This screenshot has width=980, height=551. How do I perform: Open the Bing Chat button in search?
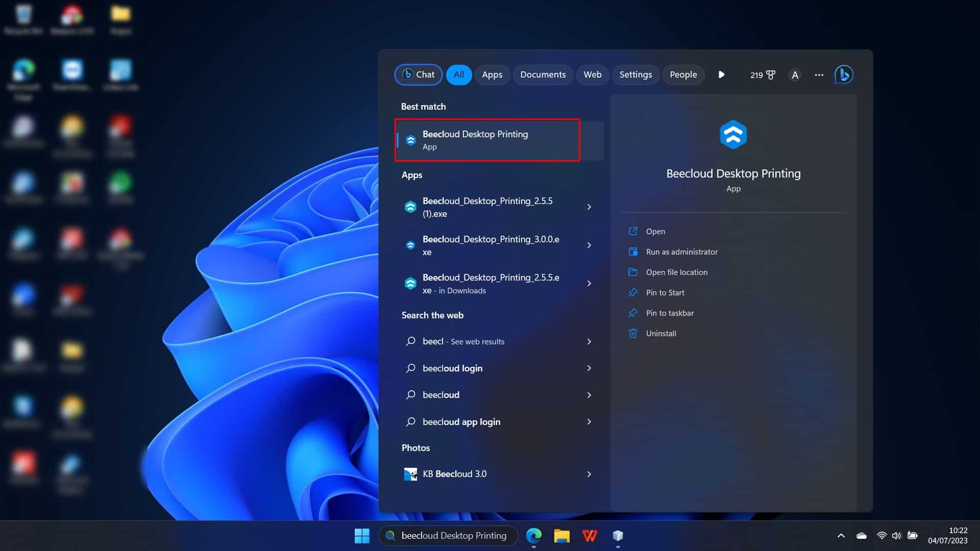(x=418, y=74)
